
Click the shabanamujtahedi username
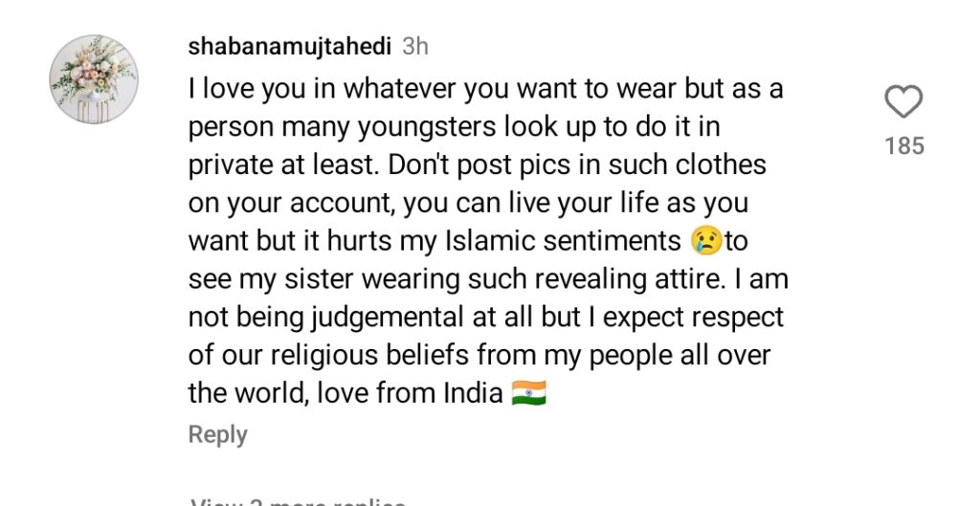[x=291, y=46]
